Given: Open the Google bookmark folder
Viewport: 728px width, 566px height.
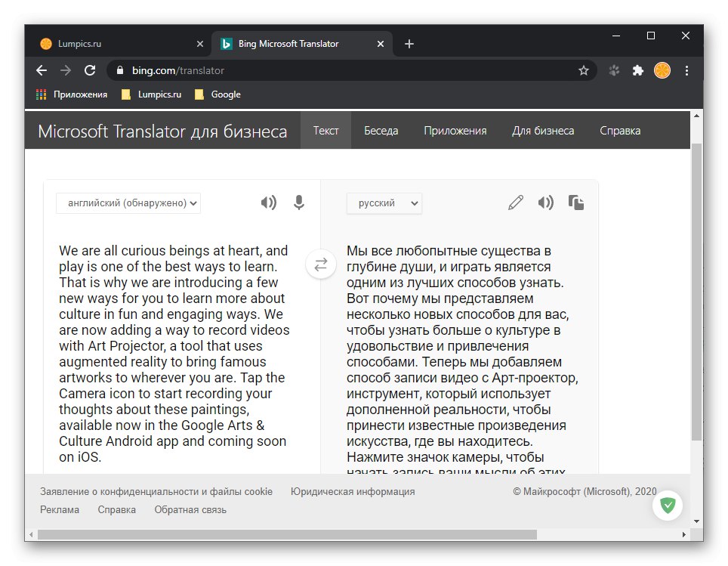Looking at the screenshot, I should [217, 94].
